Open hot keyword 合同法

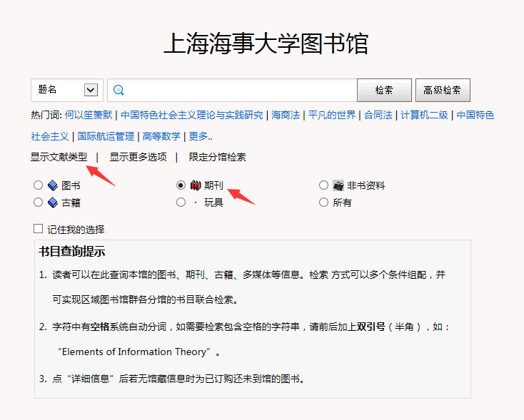(x=378, y=116)
